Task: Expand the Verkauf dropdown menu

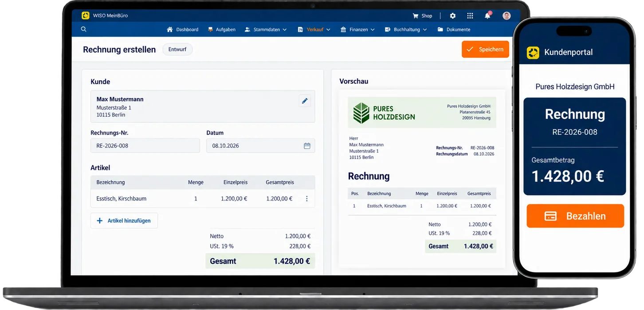Action: 314,30
